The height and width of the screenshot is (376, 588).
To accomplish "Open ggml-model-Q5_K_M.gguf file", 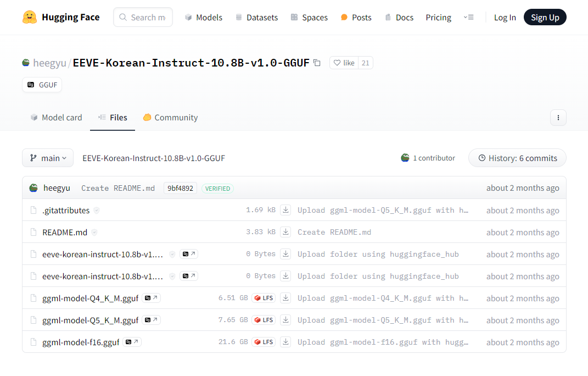I will coord(91,320).
